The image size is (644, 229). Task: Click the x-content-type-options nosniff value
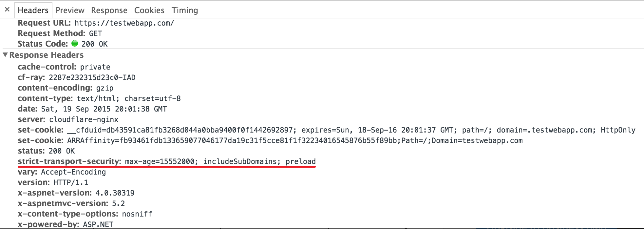pos(137,214)
